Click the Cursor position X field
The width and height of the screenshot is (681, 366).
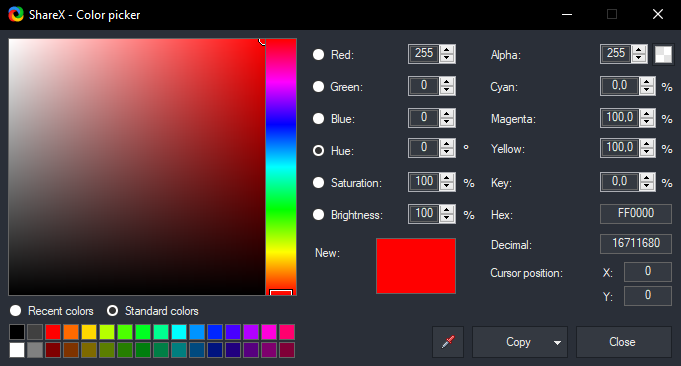click(648, 272)
